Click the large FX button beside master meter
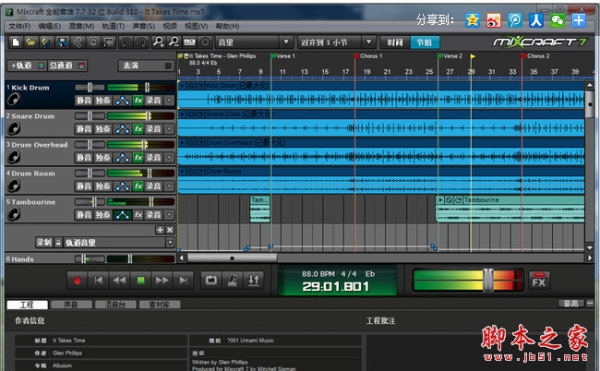This screenshot has width=600, height=371. click(539, 281)
